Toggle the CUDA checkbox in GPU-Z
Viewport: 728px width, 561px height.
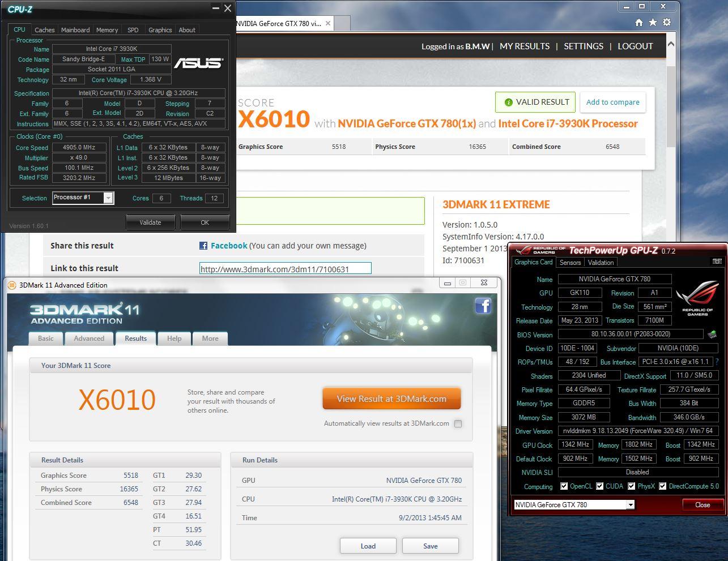(x=599, y=486)
